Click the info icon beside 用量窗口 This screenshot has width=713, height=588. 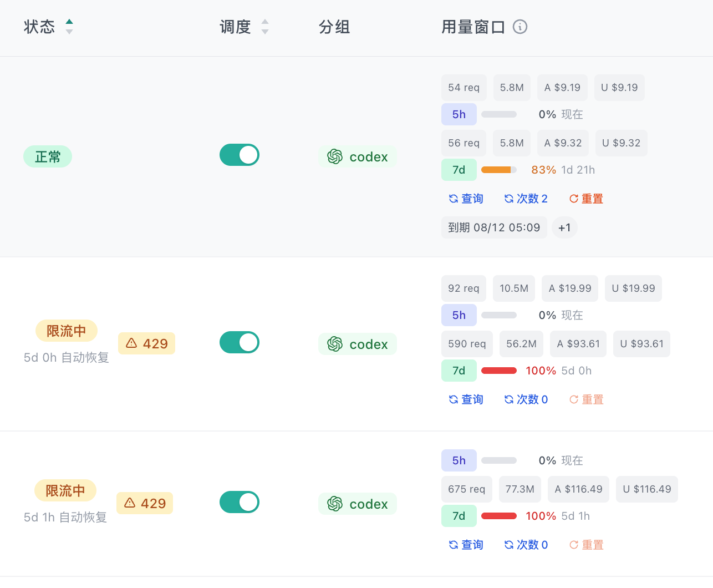[x=520, y=27]
